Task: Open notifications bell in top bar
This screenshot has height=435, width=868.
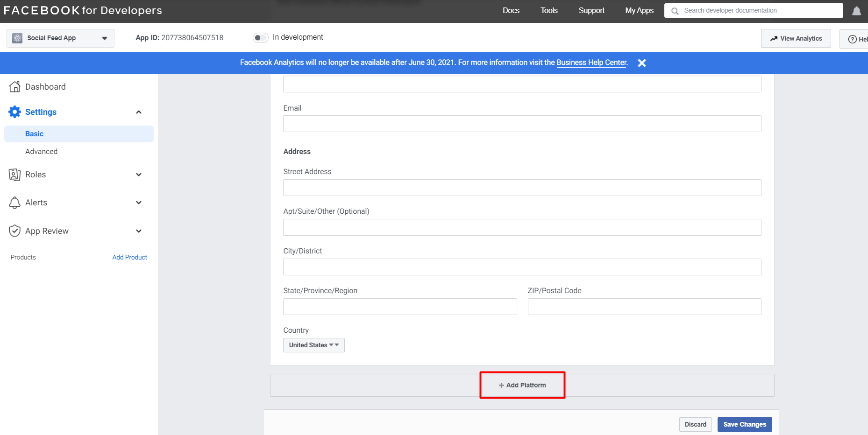Action: pyautogui.click(x=856, y=11)
